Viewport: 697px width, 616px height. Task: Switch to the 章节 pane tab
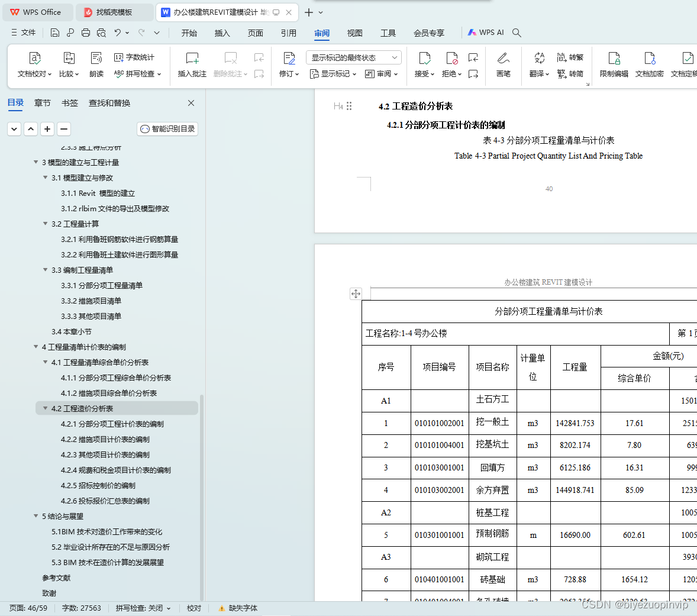pyautogui.click(x=42, y=103)
